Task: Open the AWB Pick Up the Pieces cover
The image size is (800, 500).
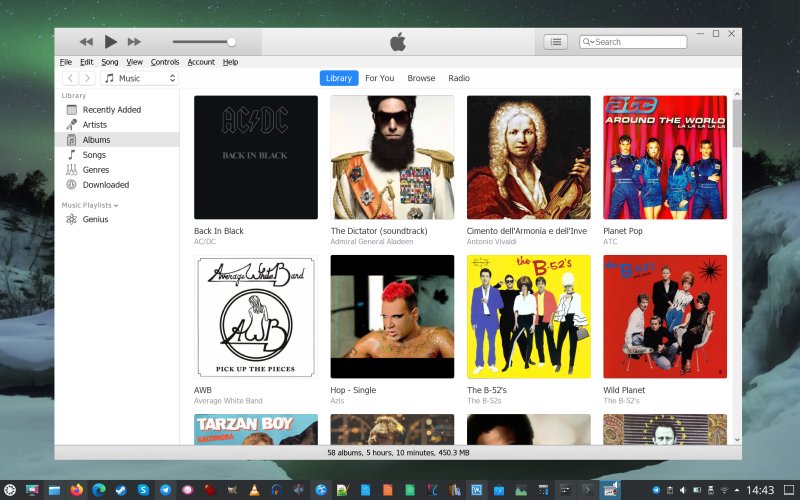Action: coord(256,316)
